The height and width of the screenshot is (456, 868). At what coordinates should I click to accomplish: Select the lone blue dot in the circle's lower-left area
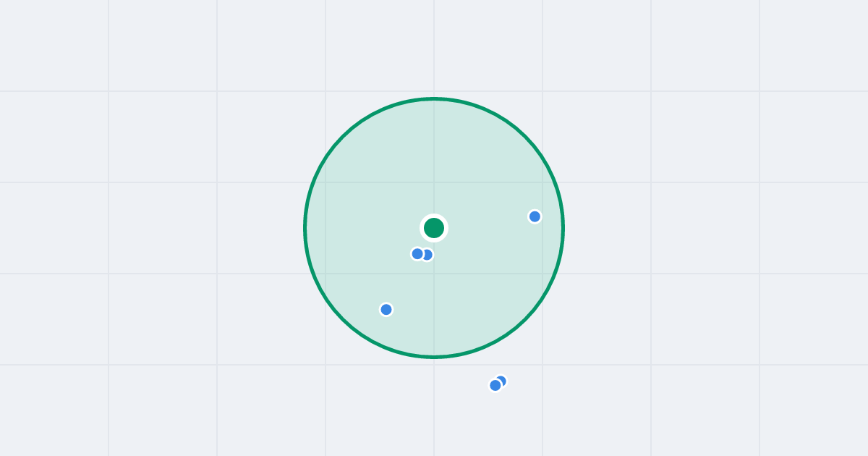pos(386,310)
